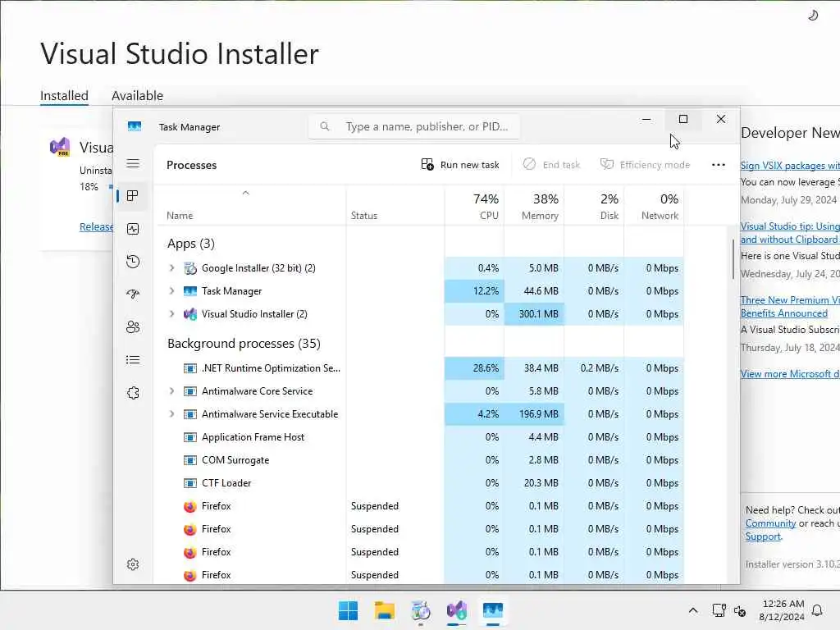Collapse sort arrow above the Name column

[246, 193]
